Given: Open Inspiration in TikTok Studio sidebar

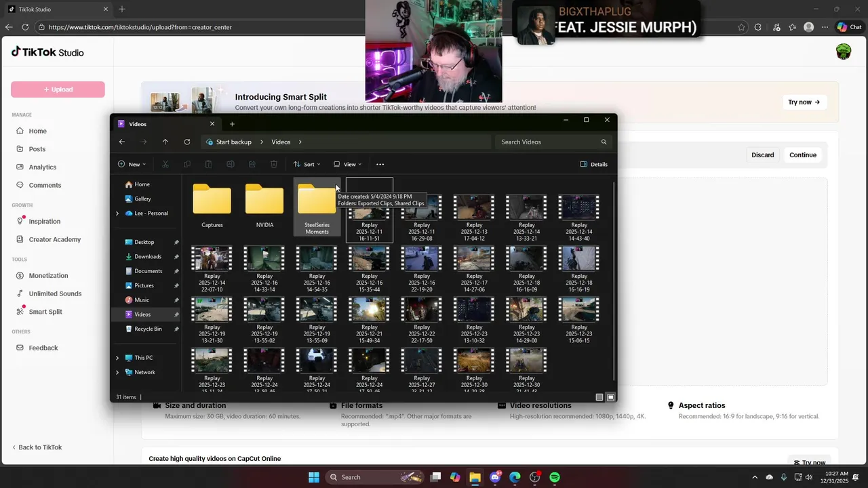Looking at the screenshot, I should pos(45,221).
